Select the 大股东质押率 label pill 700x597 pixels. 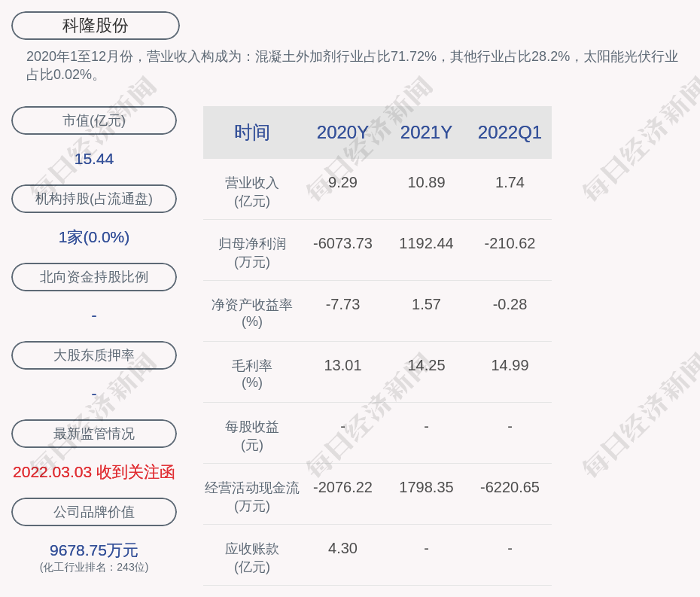click(x=94, y=355)
